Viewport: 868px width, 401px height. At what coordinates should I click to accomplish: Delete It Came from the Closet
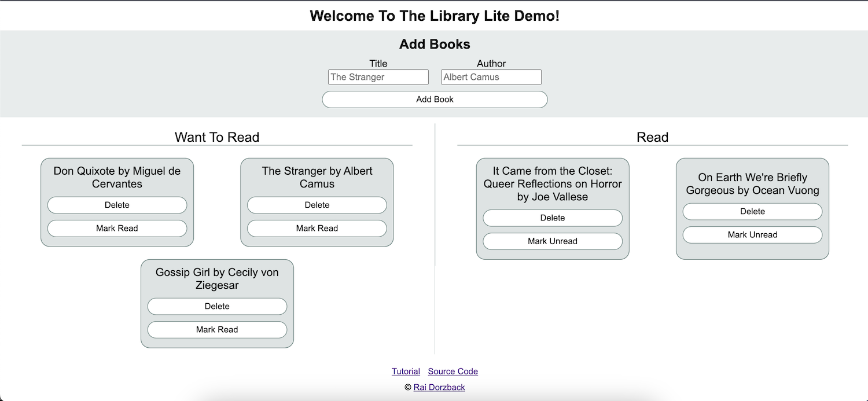point(553,218)
